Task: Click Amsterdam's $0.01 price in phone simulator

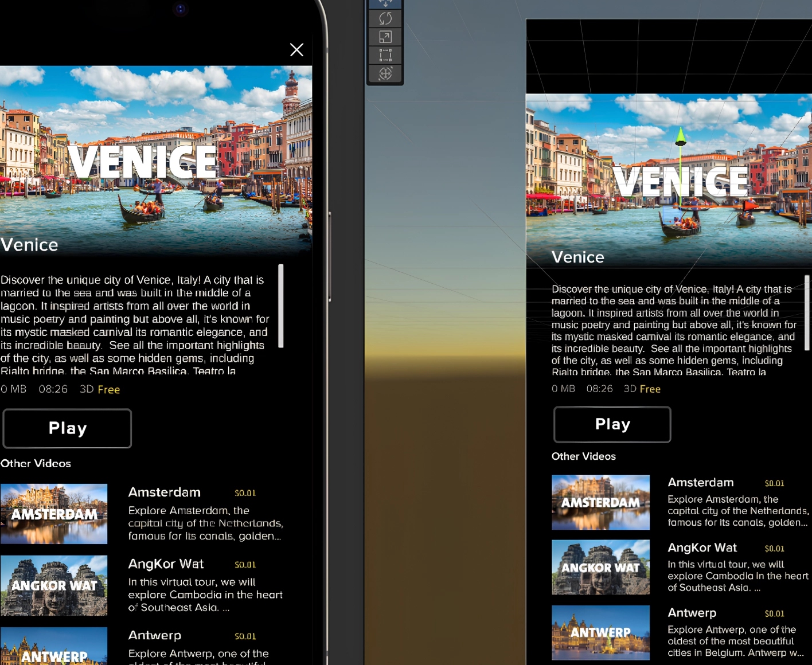Action: click(x=245, y=493)
